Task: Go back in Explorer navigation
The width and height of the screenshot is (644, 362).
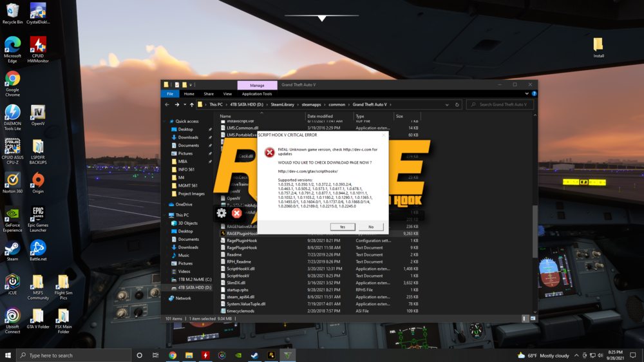Action: tap(167, 105)
